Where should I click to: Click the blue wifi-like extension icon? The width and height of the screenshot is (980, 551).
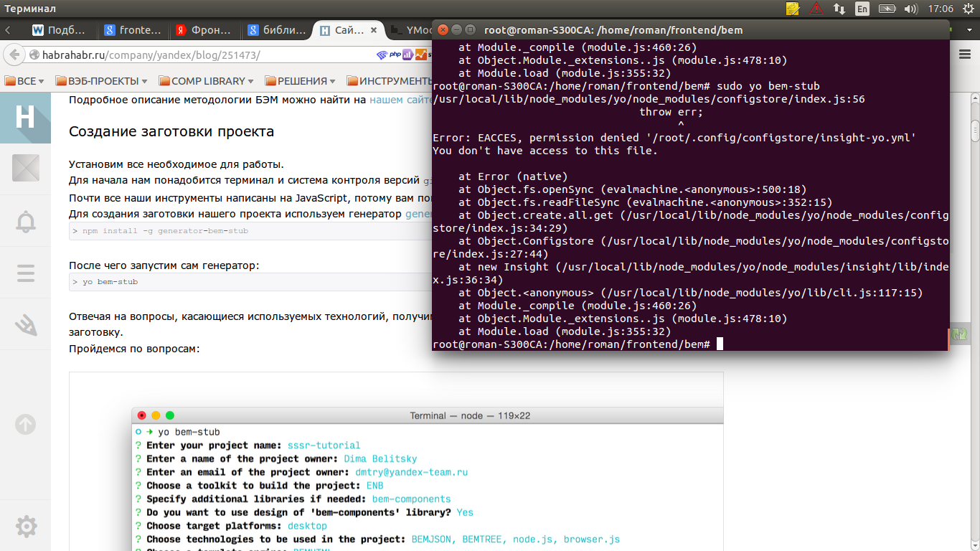382,55
